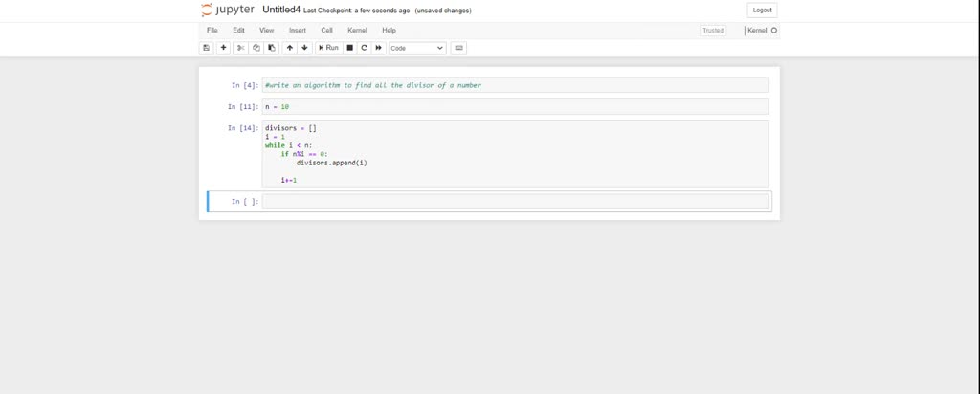Restart kernel and rerun whole notebook
The image size is (980, 394).
pos(379,48)
